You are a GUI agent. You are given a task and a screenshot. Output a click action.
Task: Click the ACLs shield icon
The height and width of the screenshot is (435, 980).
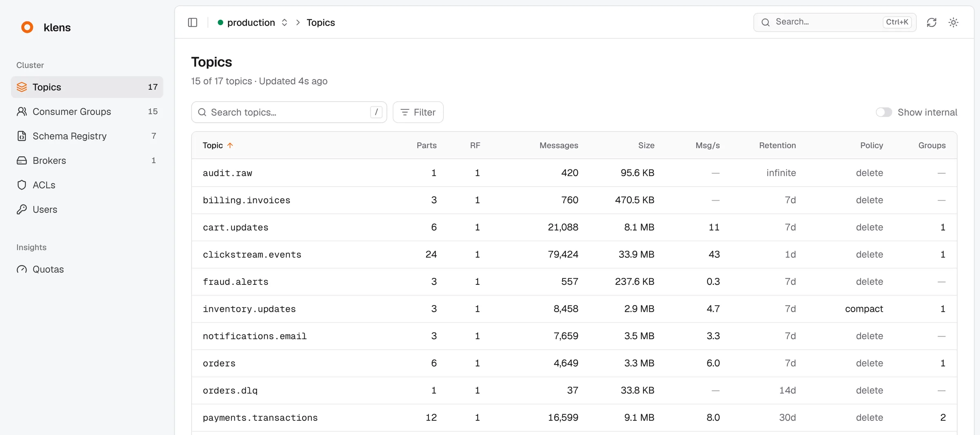pos(22,185)
